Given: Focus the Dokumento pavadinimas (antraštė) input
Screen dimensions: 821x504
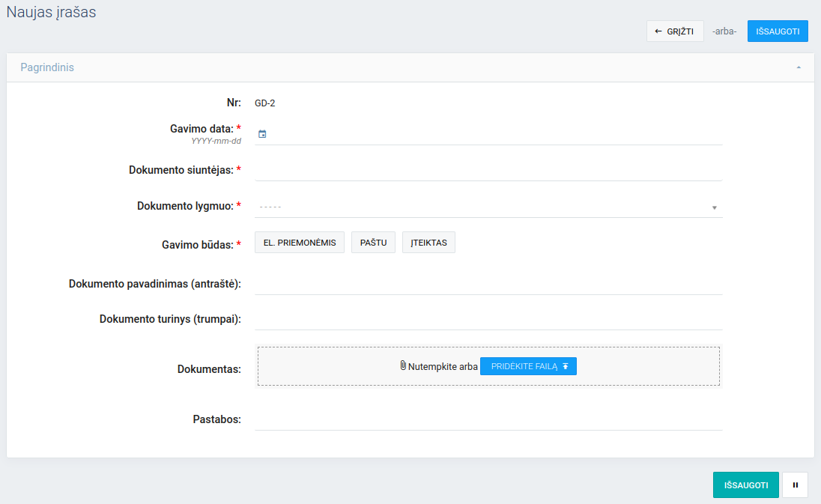Looking at the screenshot, I should 488,284.
